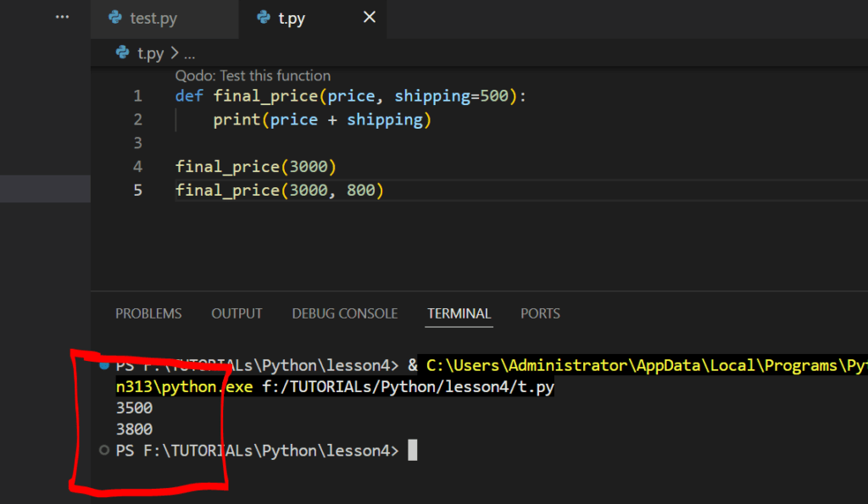Open the three-dots more actions menu
868x504 pixels.
click(62, 17)
